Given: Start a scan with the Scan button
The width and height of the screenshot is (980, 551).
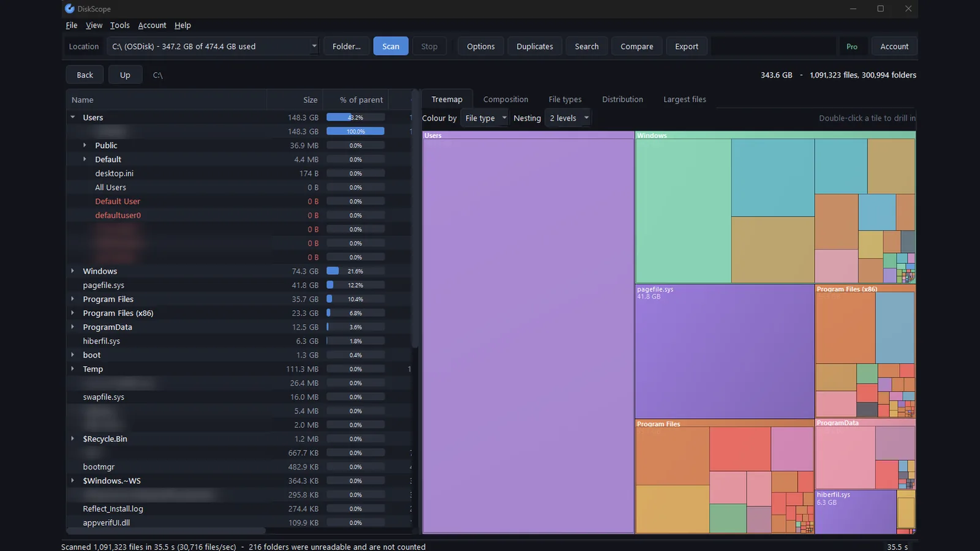Looking at the screenshot, I should pos(391,47).
